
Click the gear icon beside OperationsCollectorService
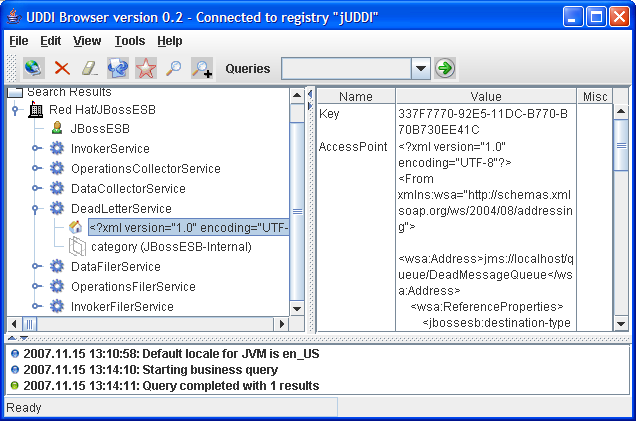click(57, 168)
